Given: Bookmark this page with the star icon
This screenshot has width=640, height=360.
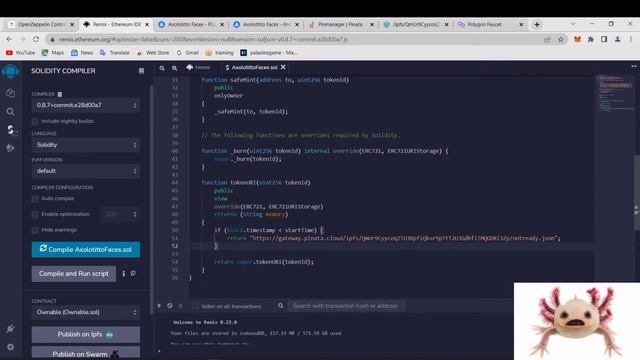Looking at the screenshot, I should [561, 39].
